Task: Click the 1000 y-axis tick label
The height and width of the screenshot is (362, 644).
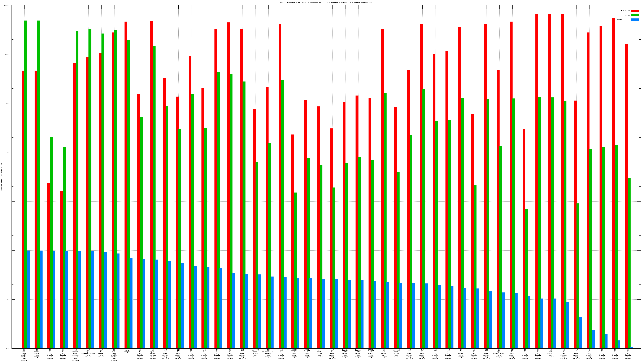Action: pyautogui.click(x=9, y=103)
